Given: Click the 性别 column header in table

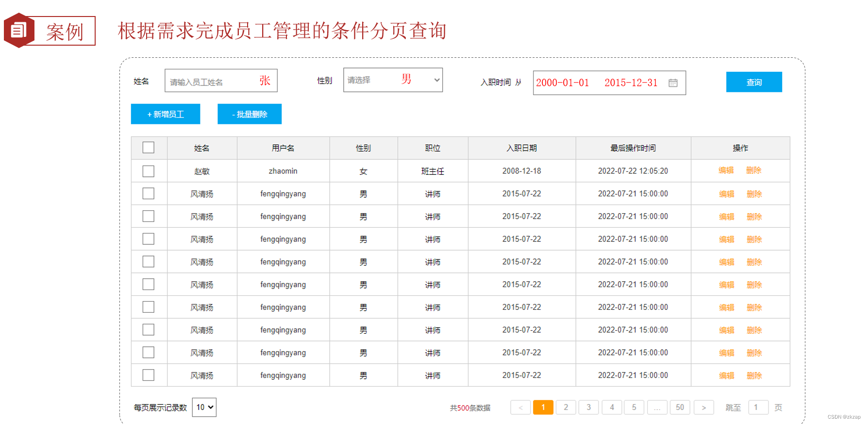Looking at the screenshot, I should point(364,148).
